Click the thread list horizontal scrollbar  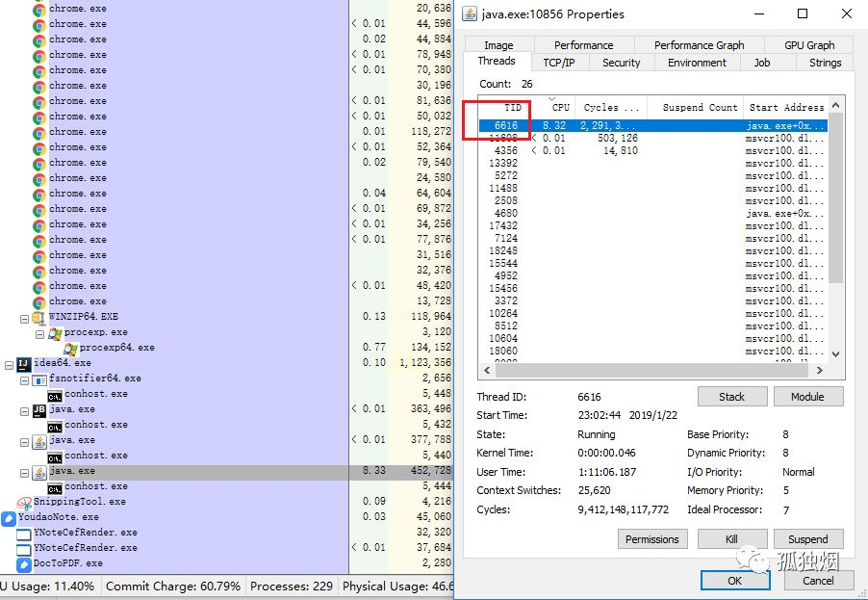click(653, 370)
